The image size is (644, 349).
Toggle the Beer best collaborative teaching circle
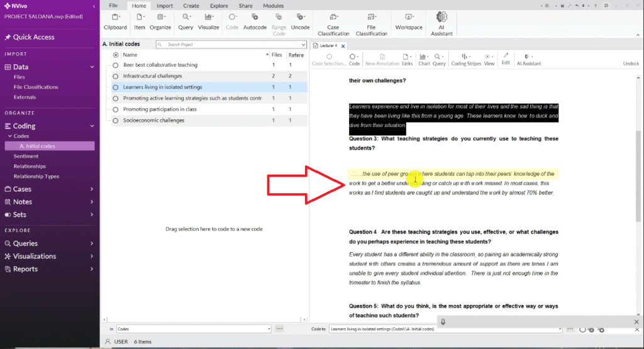[116, 65]
